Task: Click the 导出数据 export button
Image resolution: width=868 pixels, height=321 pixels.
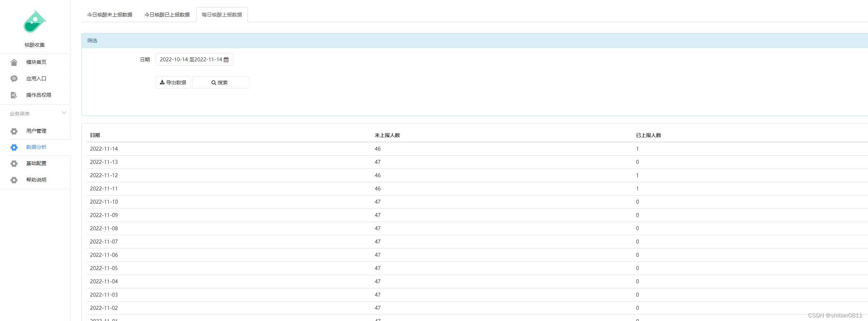Action: 173,82
